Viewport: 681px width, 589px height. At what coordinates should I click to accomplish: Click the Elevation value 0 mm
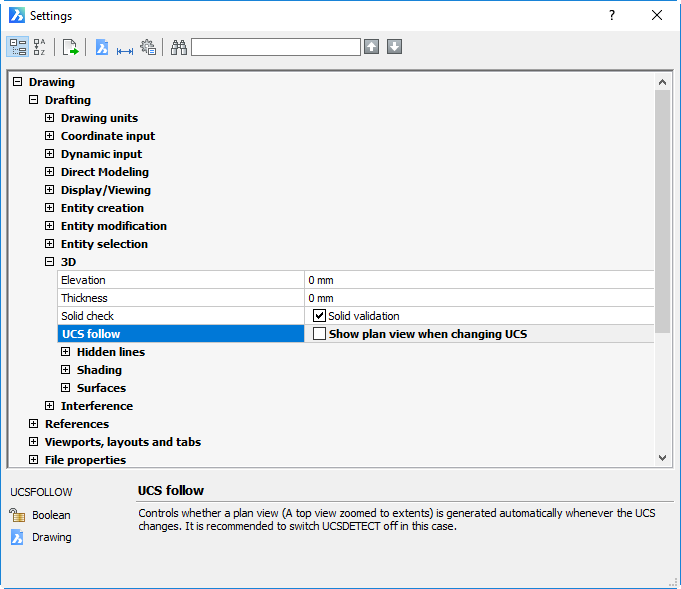pyautogui.click(x=321, y=280)
